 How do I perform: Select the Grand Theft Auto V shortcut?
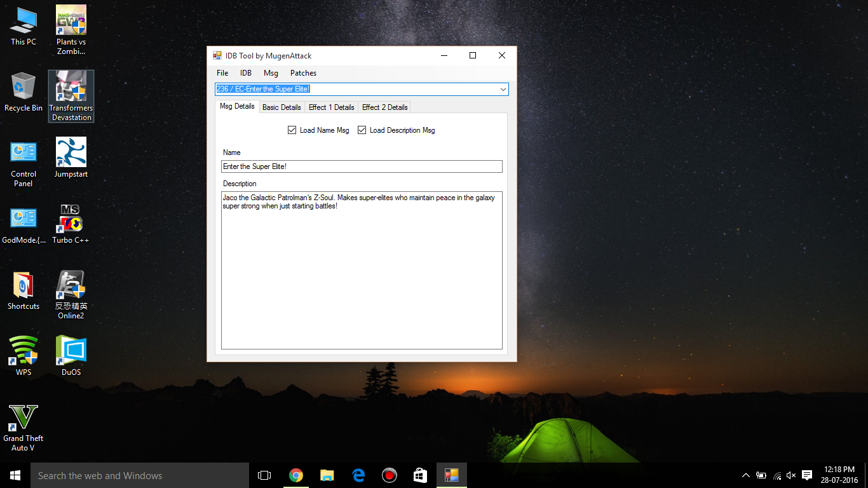tap(24, 428)
